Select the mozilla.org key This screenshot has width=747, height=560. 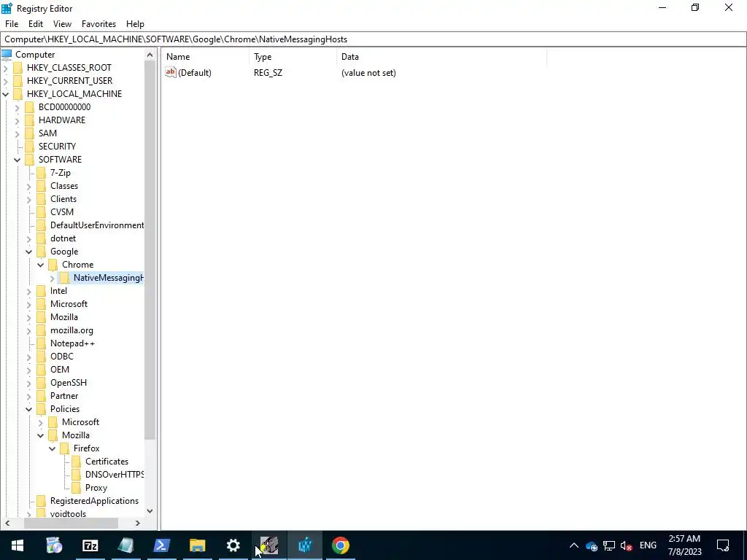tap(71, 330)
